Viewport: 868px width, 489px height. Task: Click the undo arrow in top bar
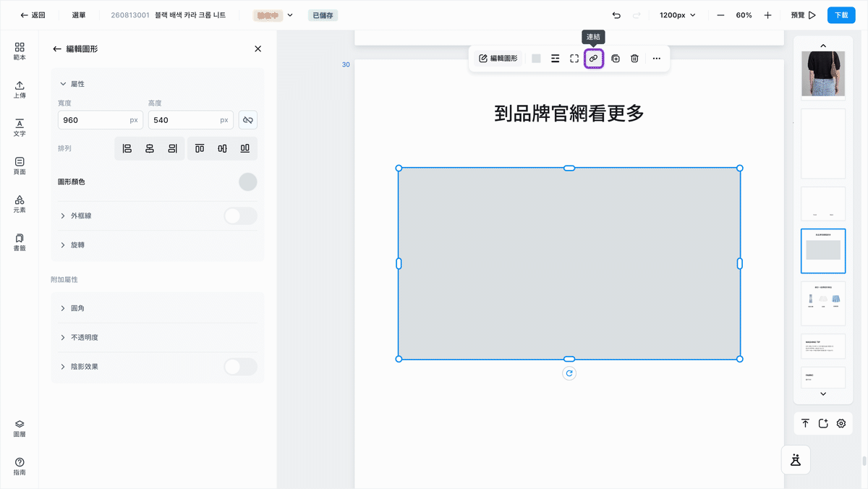(x=616, y=15)
